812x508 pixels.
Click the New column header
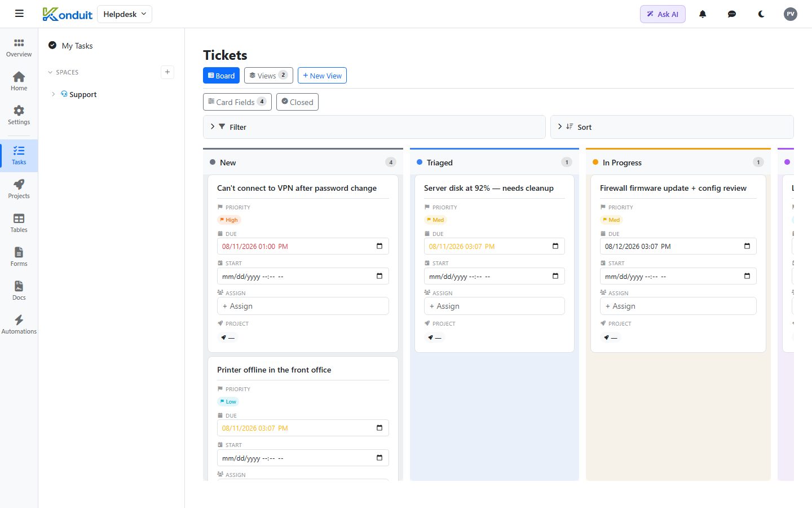tap(303, 163)
